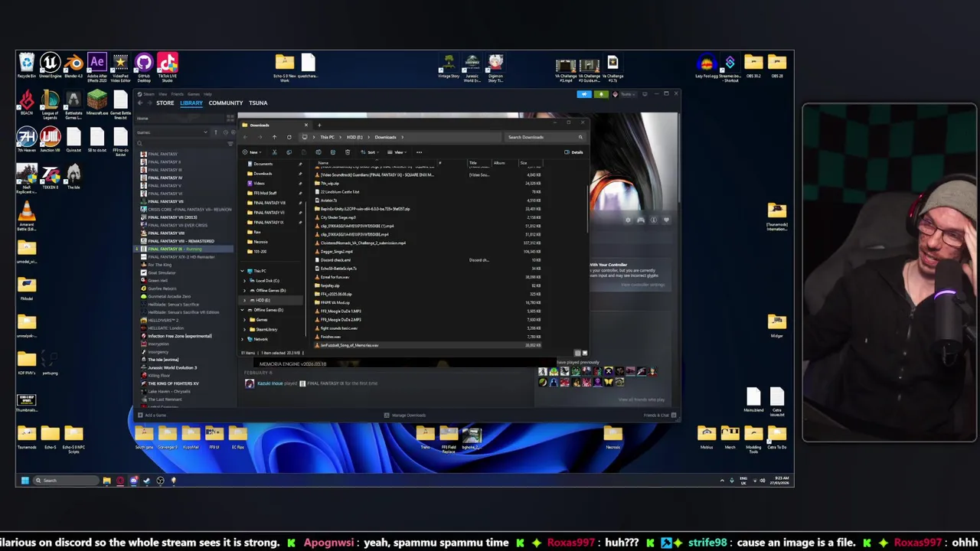Open Friends & Chat in Steam

click(660, 415)
